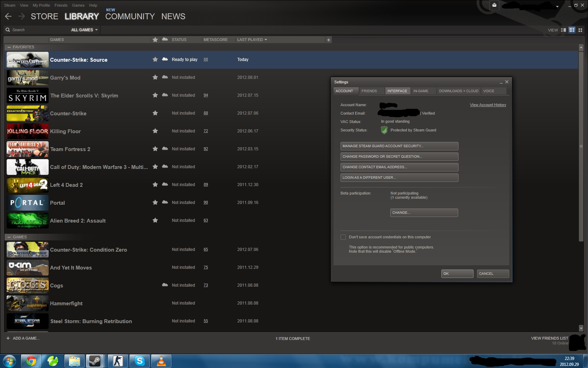Click cloud icon on Counter-Strike: Source row

pos(165,59)
